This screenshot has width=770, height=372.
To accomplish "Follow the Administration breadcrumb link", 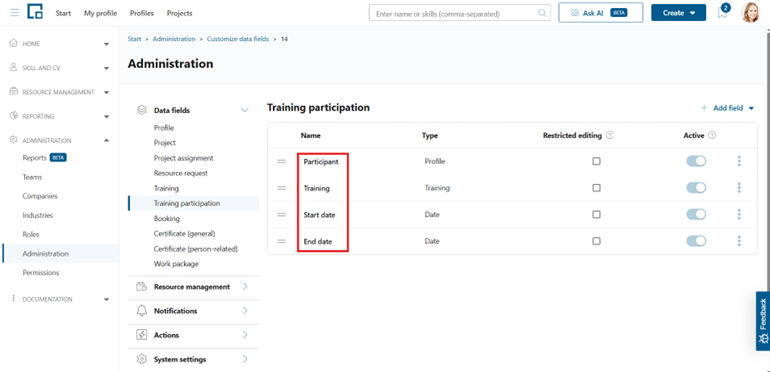I will point(174,39).
